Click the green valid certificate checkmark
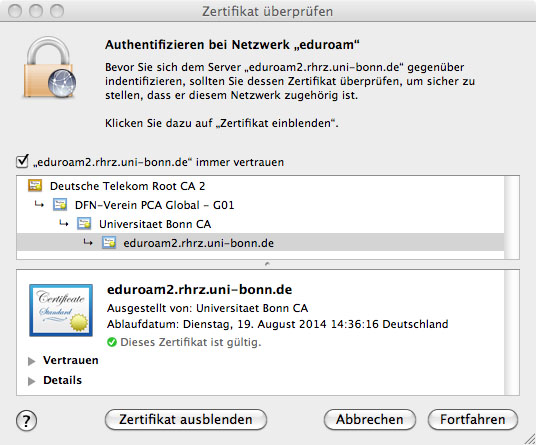This screenshot has width=536, height=445. coord(112,342)
